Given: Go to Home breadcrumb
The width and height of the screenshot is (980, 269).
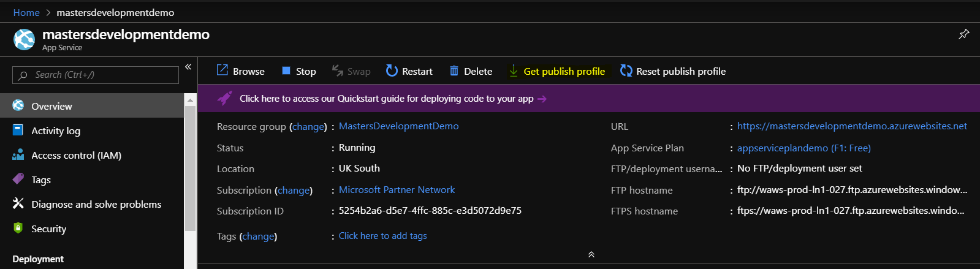Looking at the screenshot, I should coord(26,12).
